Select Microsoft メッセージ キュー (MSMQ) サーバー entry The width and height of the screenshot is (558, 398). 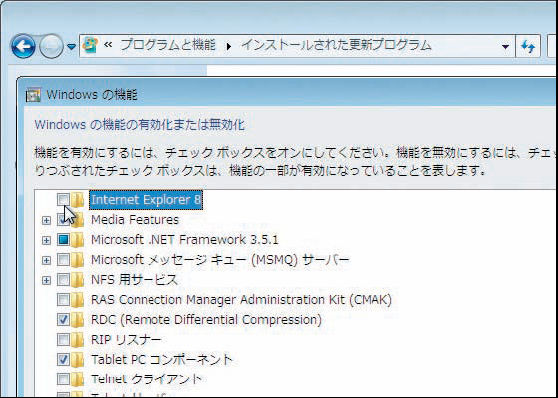(220, 260)
